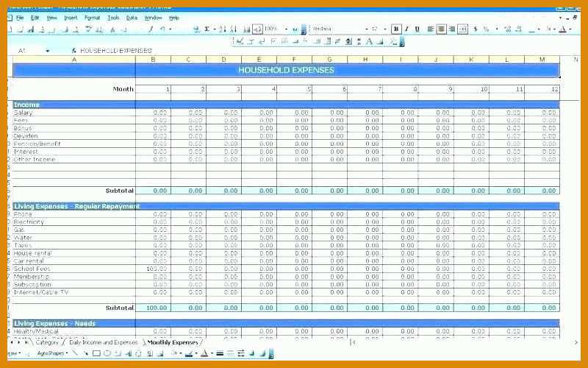Toggle Underline formatting

pos(417,29)
